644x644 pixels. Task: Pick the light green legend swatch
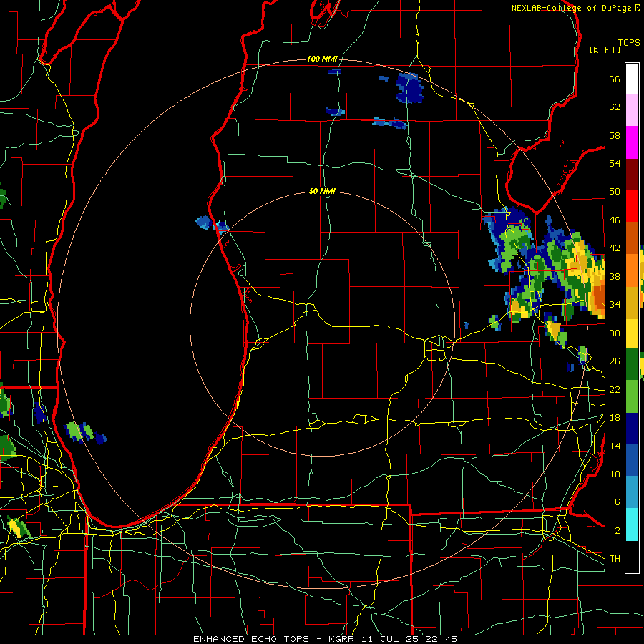[x=632, y=396]
